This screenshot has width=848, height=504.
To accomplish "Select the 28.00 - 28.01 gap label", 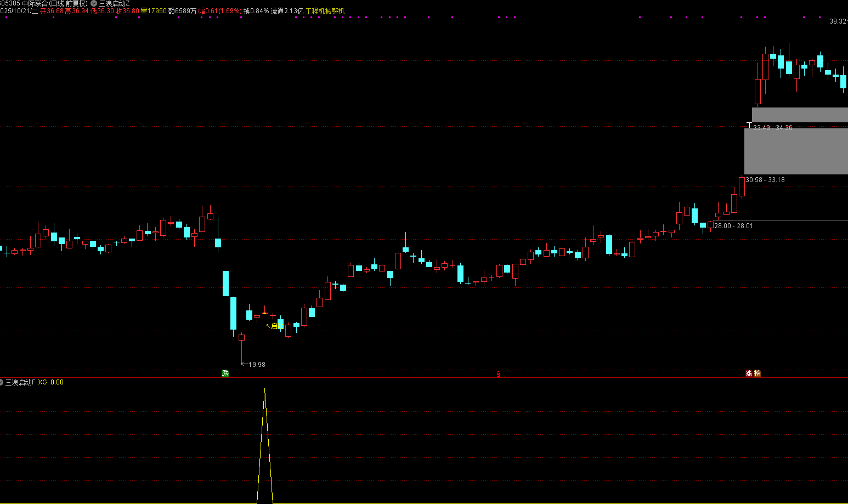I will pos(733,226).
